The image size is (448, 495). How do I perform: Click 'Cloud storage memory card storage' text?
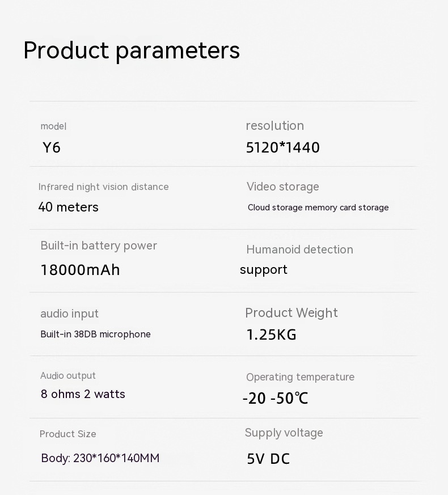pyautogui.click(x=318, y=208)
